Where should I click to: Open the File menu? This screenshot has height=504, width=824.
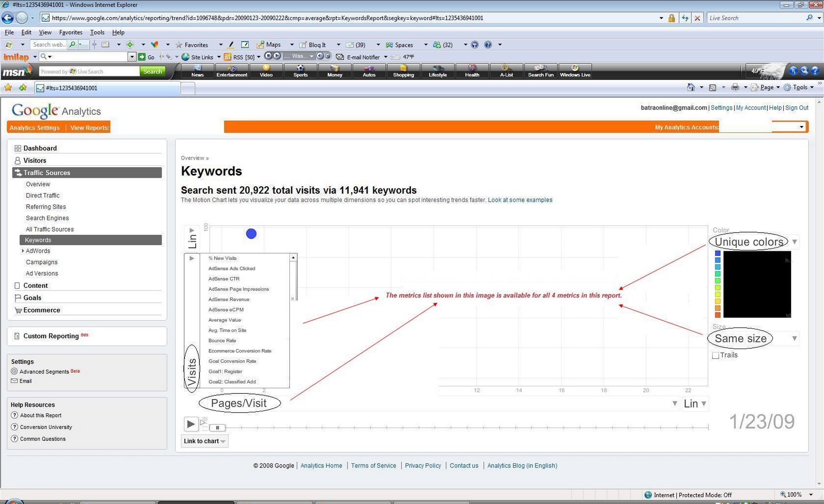coord(9,32)
